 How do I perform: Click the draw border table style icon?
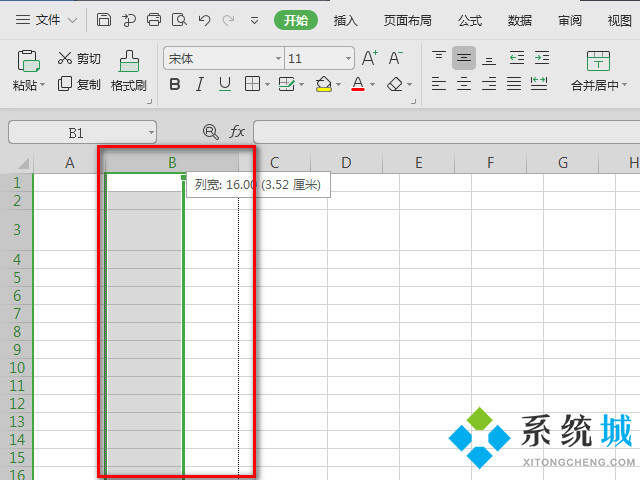click(x=286, y=84)
